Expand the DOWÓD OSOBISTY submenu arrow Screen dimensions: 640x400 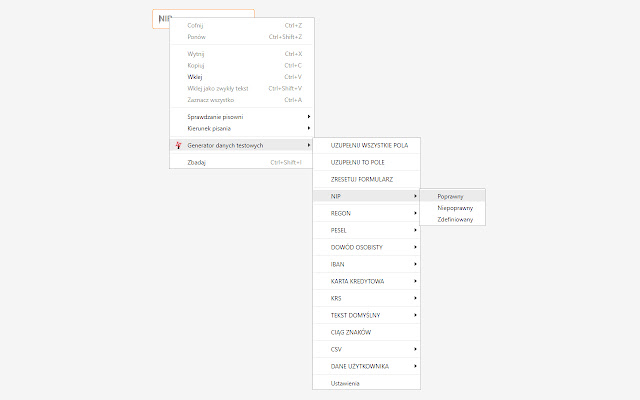click(x=415, y=247)
